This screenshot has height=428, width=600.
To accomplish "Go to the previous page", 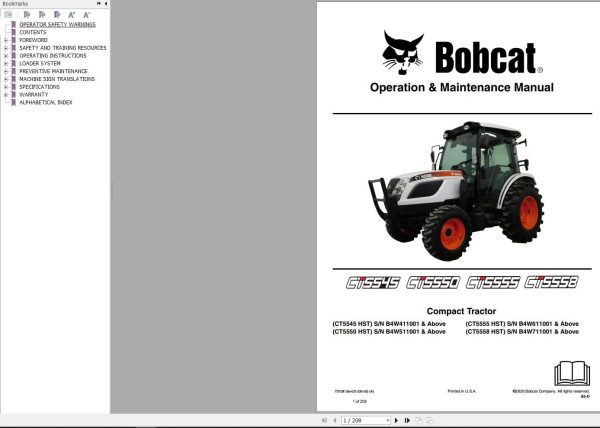I will pos(334,420).
